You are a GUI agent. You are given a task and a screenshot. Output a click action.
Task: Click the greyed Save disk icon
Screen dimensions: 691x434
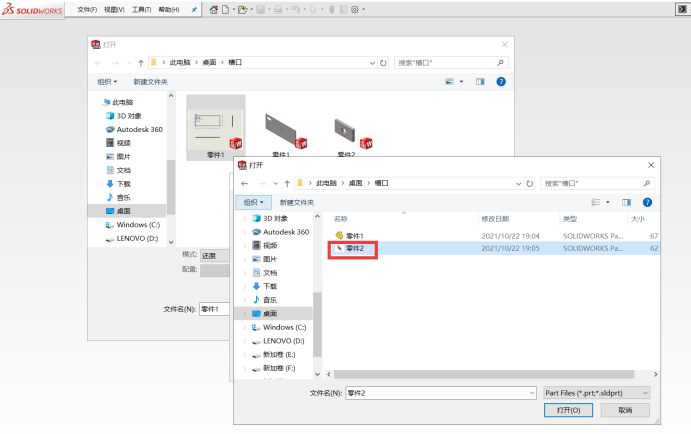(260, 9)
